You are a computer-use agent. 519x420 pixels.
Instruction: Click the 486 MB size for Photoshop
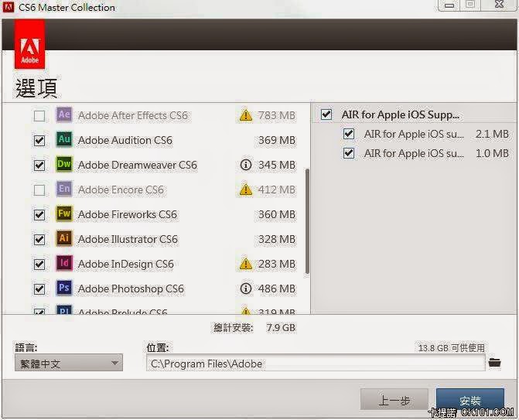(277, 289)
